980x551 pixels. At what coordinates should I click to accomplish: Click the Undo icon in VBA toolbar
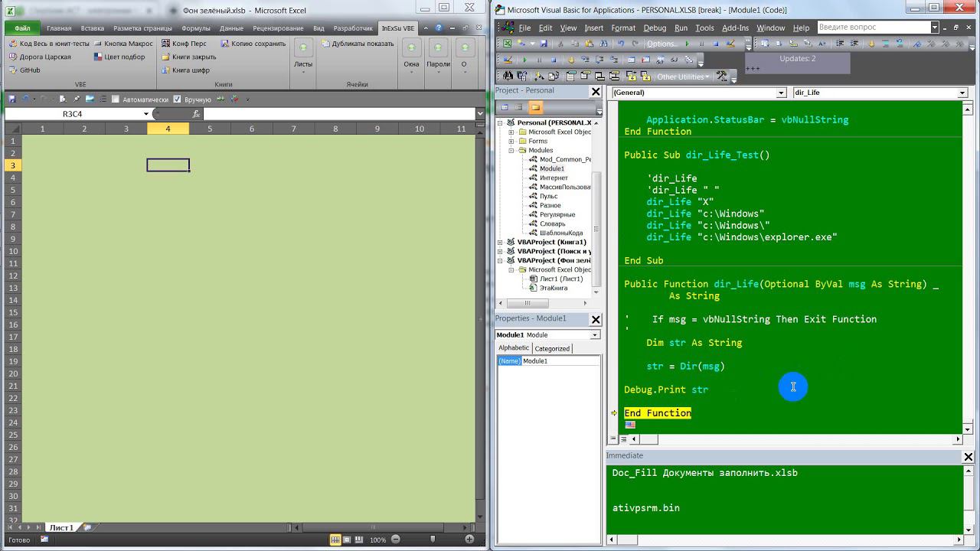[621, 44]
